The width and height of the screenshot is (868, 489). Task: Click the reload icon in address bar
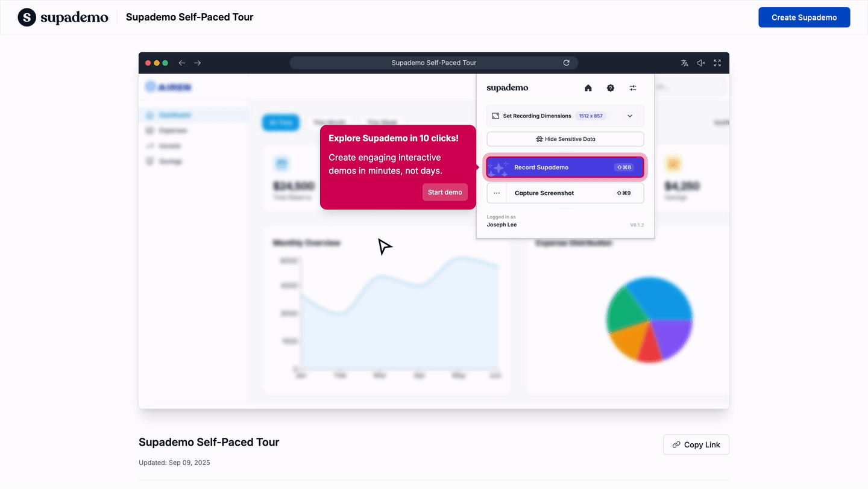tap(566, 63)
